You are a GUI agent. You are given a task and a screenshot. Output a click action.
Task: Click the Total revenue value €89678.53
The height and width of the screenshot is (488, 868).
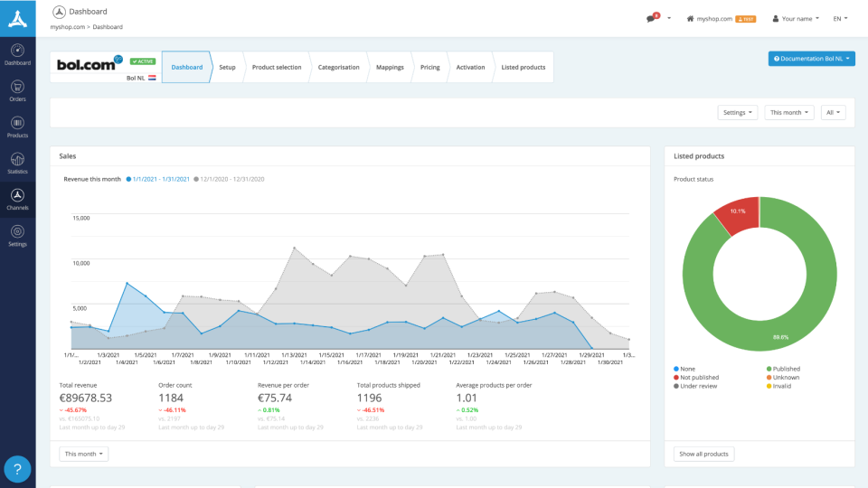pyautogui.click(x=85, y=398)
